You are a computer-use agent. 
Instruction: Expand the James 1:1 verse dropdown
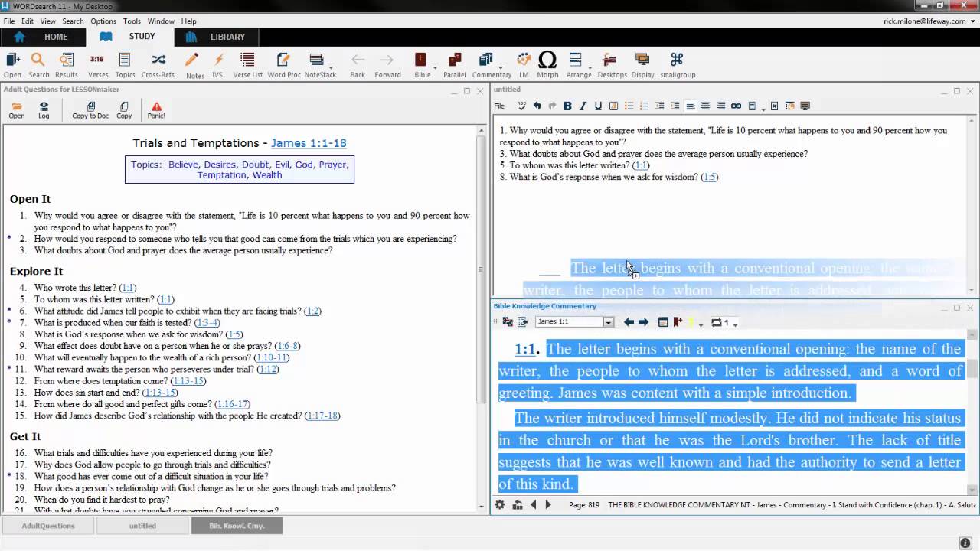click(x=609, y=322)
